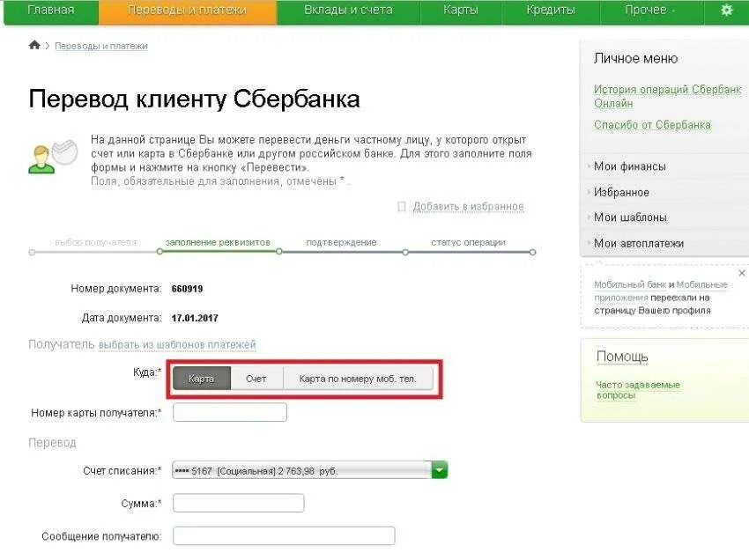749x560 pixels.
Task: Click document number 660919
Action: [x=187, y=289]
